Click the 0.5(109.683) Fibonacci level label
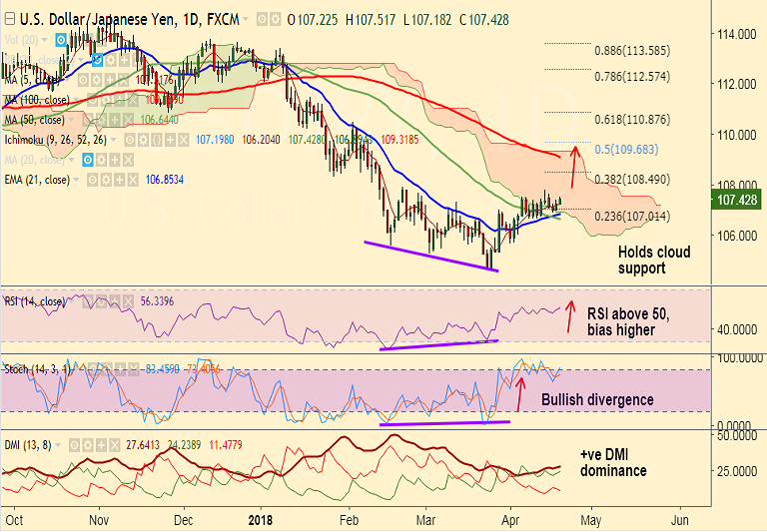This screenshot has height=532, width=767. 626,150
